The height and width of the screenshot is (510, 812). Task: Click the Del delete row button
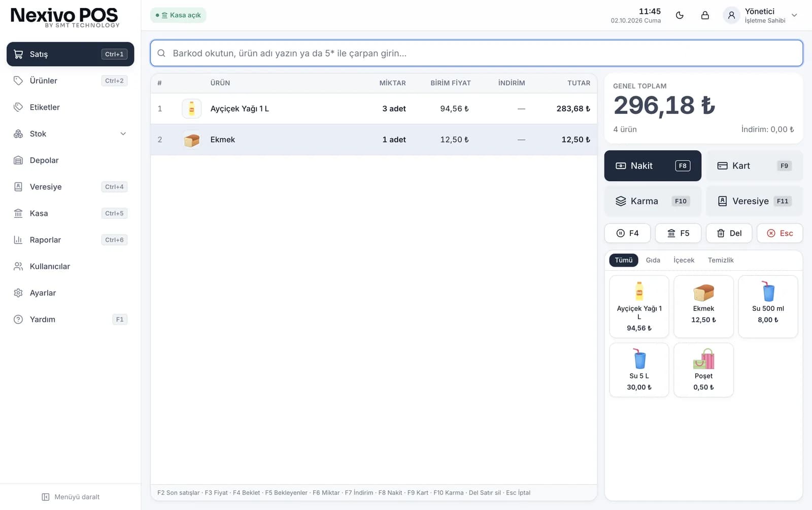729,233
